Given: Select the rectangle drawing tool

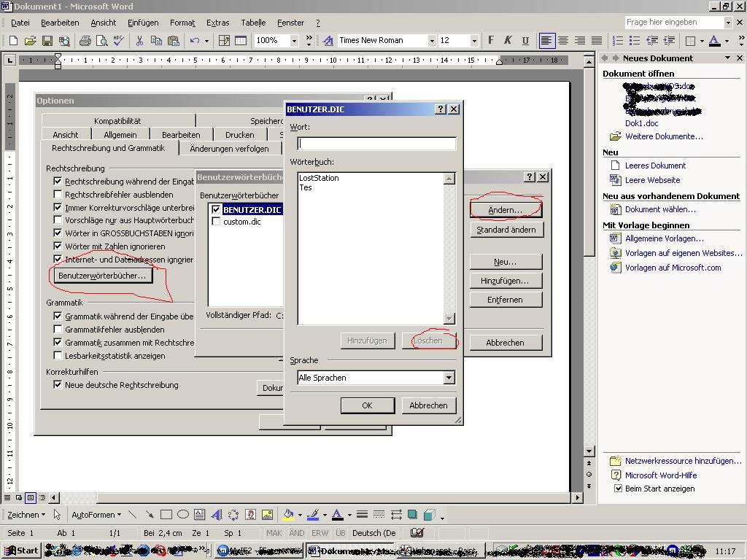Looking at the screenshot, I should (166, 515).
